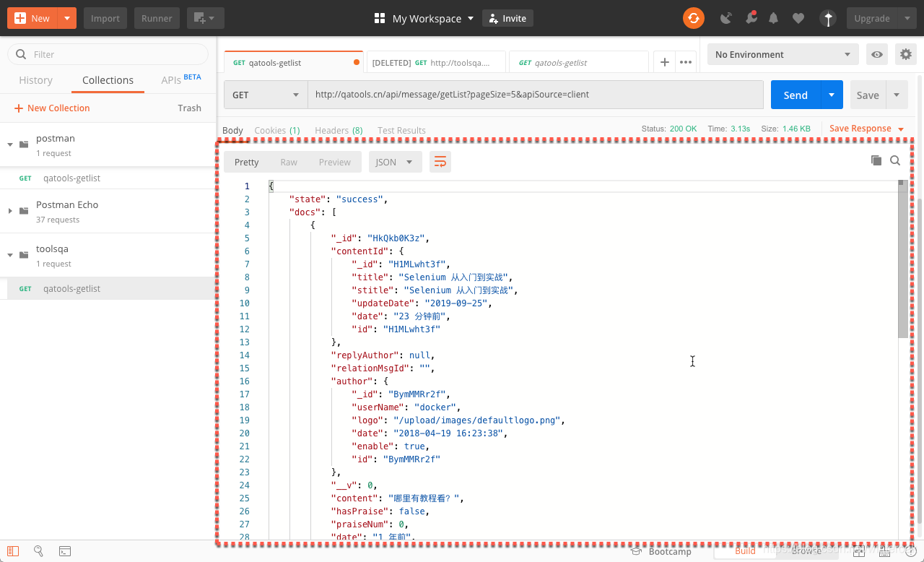Add a new request tab with plus
The image size is (924, 562).
pos(664,62)
